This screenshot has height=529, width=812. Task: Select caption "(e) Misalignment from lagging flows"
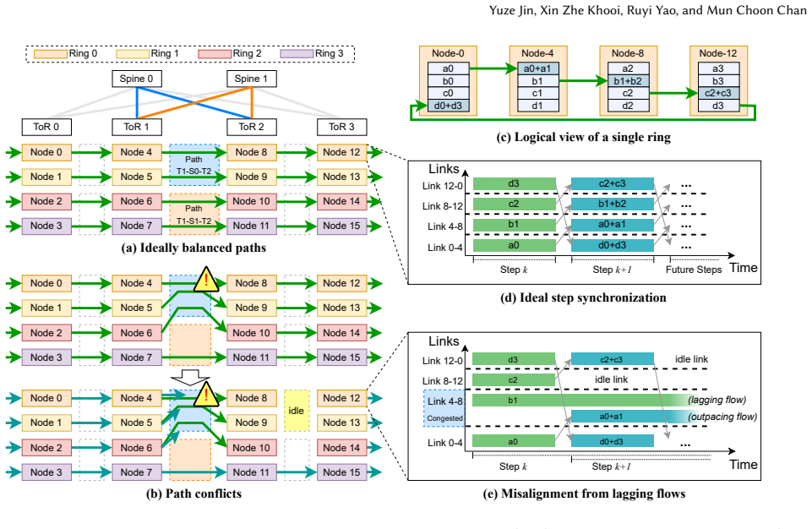584,494
